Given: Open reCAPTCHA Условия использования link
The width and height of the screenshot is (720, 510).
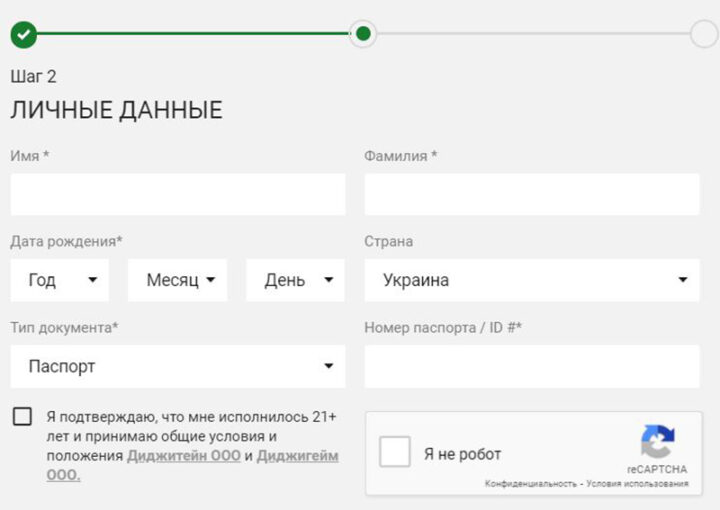Looking at the screenshot, I should [637, 484].
